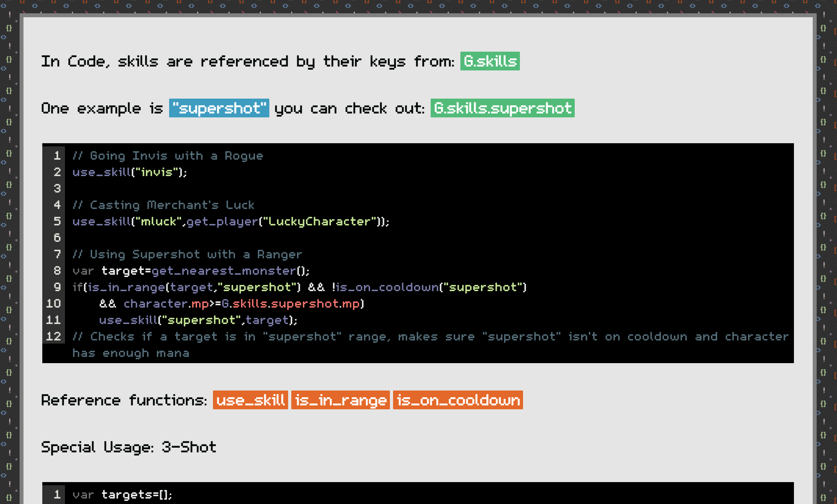This screenshot has height=504, width=837.
Task: Click the blue "supershot" skill tag
Action: point(219,108)
